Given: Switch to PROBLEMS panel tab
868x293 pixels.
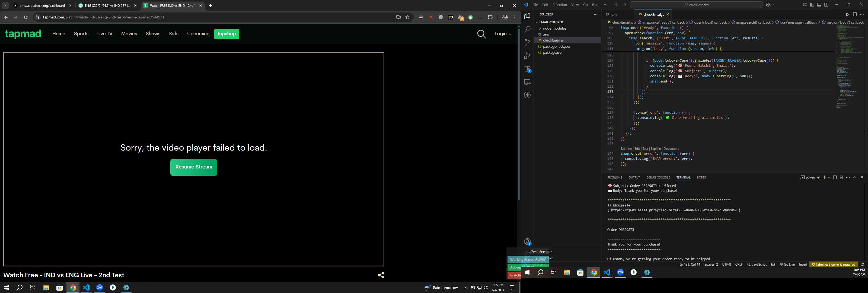Looking at the screenshot, I should click(x=615, y=177).
